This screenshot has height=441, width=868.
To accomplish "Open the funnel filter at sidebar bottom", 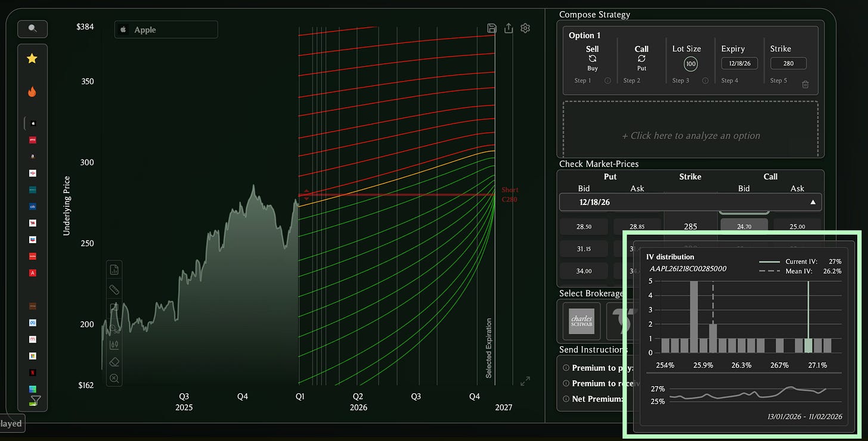I will pos(36,400).
